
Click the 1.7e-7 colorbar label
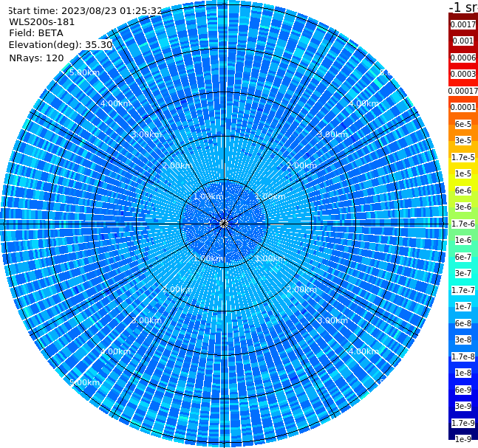point(463,290)
